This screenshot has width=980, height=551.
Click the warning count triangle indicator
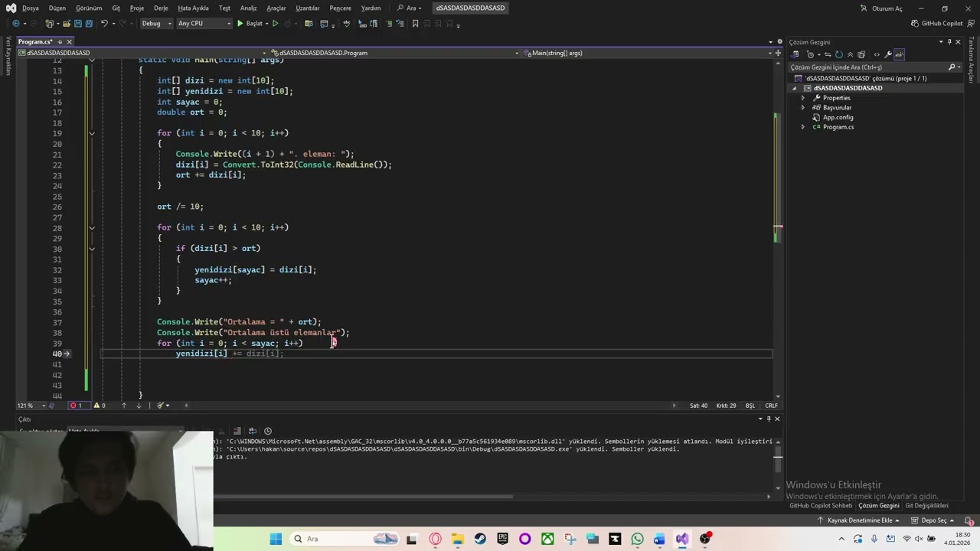pos(100,406)
